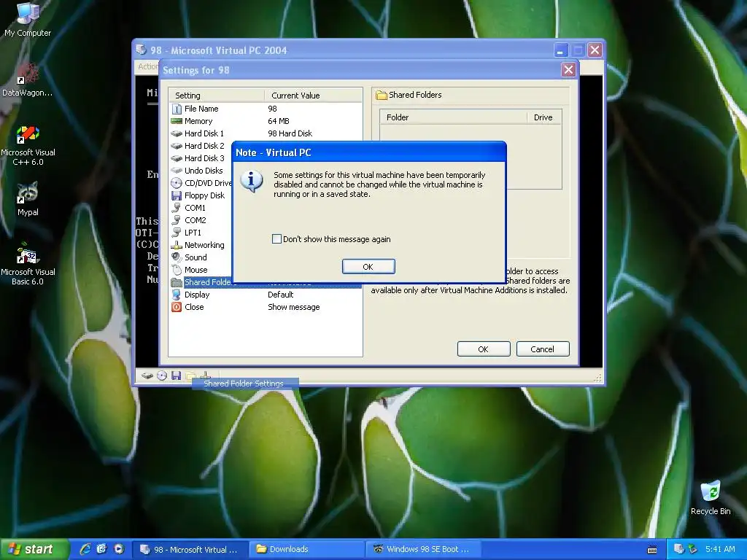Viewport: 747px width, 560px height.
Task: Select the Display setting icon
Action: (x=177, y=295)
